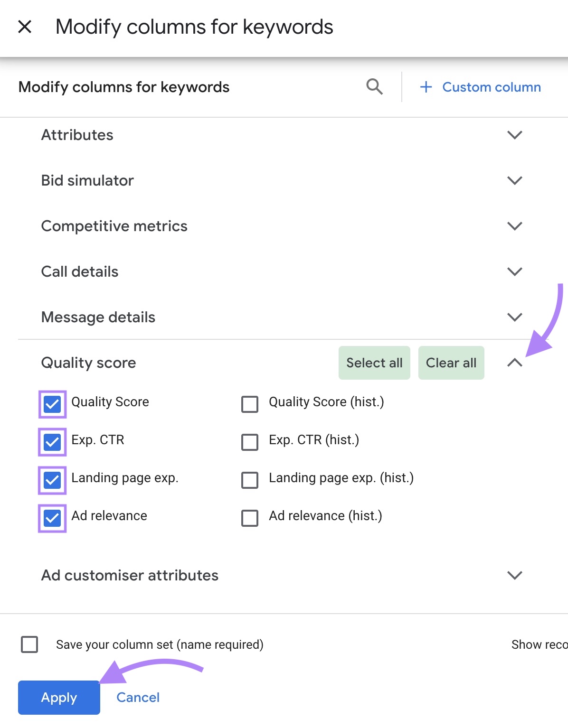Expand the Message details section
This screenshot has height=728, width=568.
[514, 317]
